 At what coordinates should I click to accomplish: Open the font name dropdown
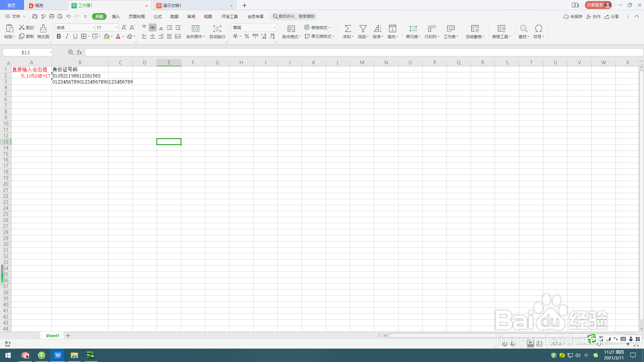[93, 28]
